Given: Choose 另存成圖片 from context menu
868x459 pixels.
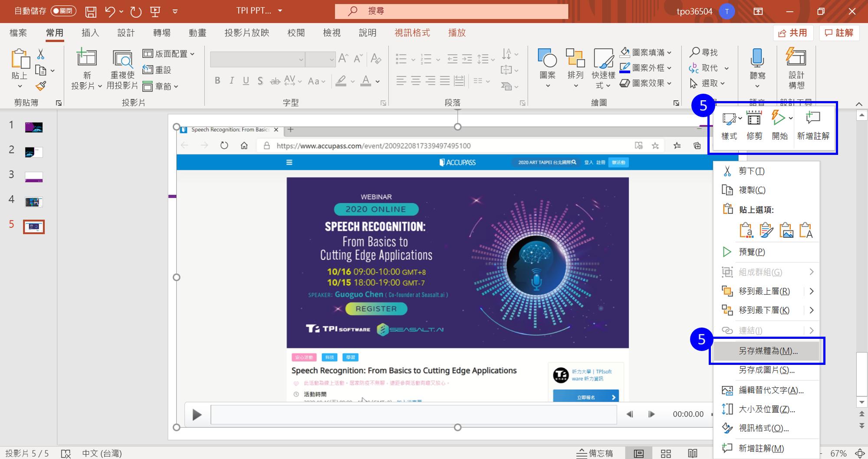Looking at the screenshot, I should 767,370.
